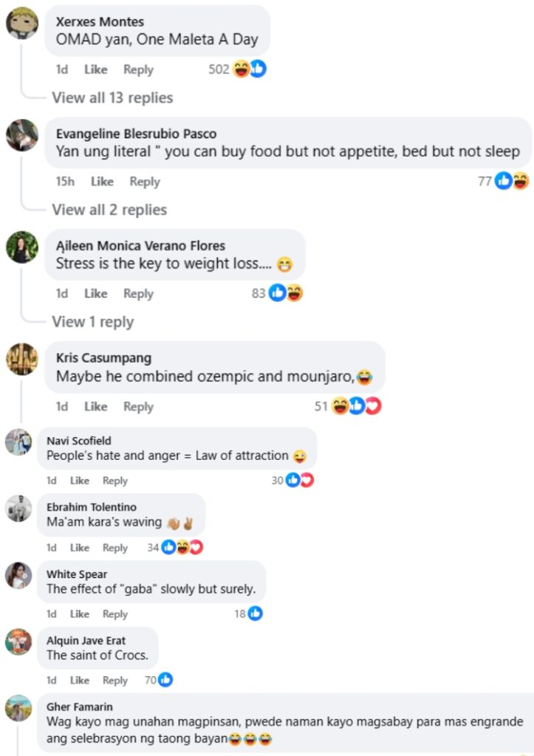This screenshot has height=756, width=534.
Task: Reply to Alquin Jave Erat's comment
Action: (x=115, y=680)
